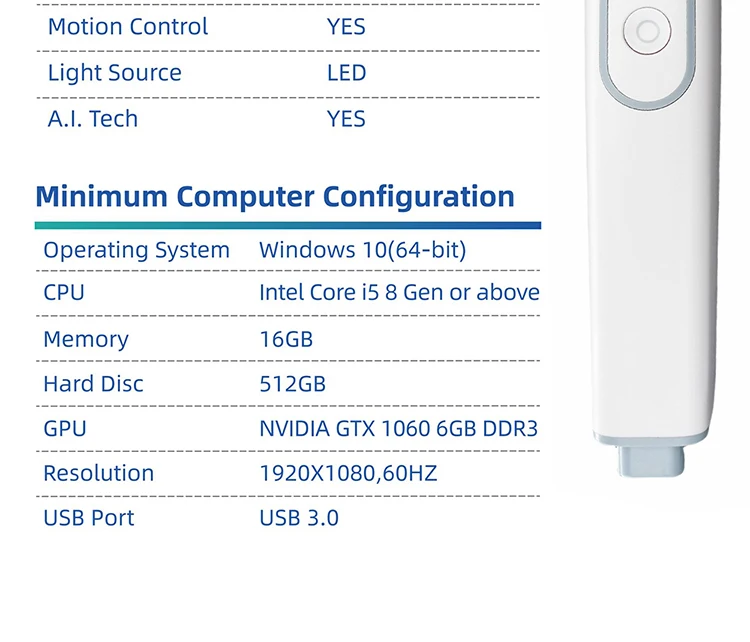This screenshot has width=750, height=642.
Task: Click the A.I. Tech label
Action: pos(93,119)
